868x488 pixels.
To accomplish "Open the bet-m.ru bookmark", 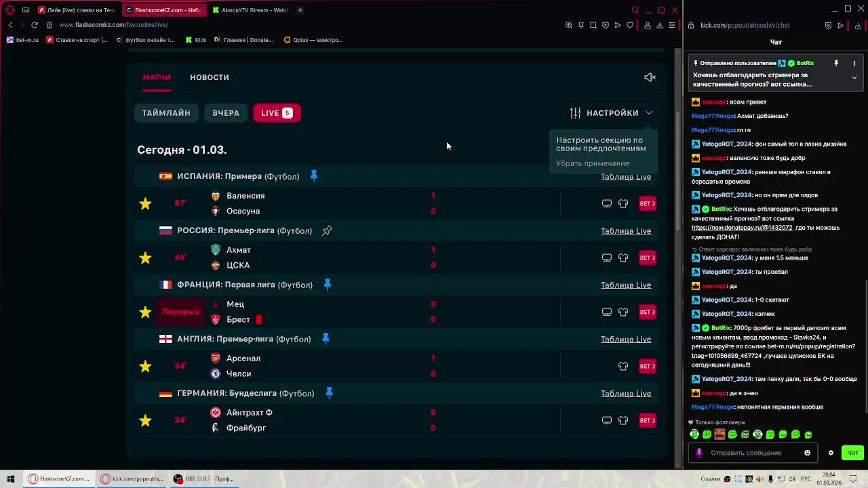I will [22, 40].
